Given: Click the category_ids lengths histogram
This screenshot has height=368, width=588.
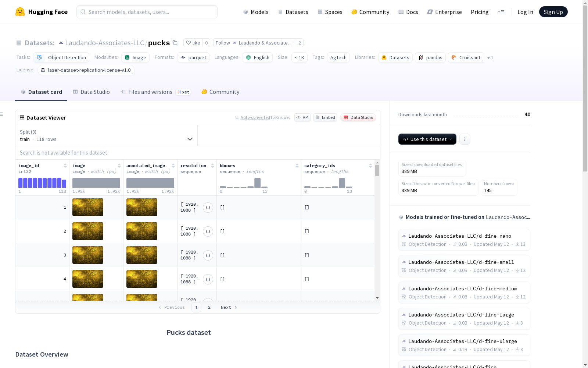Looking at the screenshot, I should (328, 183).
